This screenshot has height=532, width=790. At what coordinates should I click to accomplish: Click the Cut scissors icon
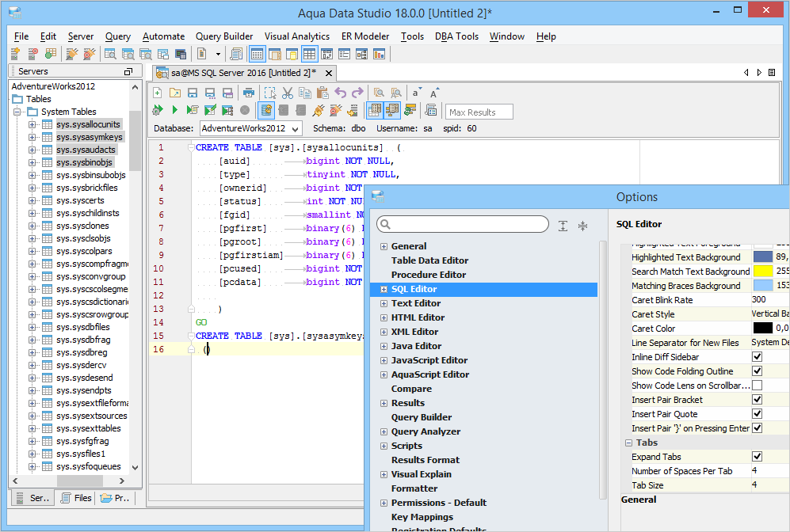(288, 93)
